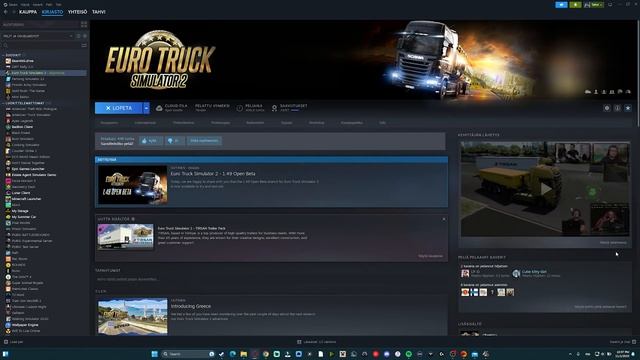The image size is (640, 360).
Task: Open the Introducing Greece article title
Action: tap(191, 306)
